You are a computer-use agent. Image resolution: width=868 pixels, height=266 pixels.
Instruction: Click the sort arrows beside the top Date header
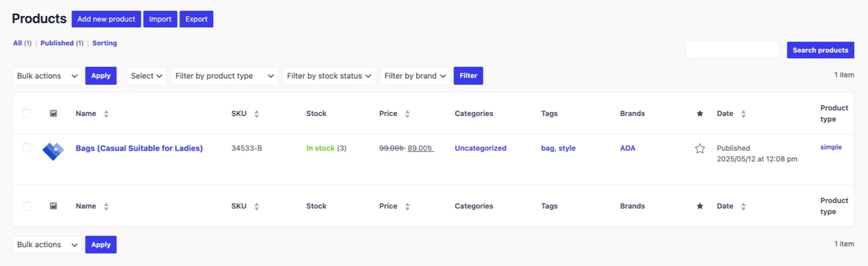743,114
